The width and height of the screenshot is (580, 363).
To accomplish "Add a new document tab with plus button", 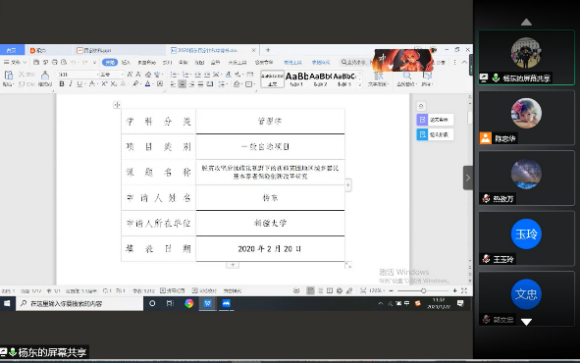I will [268, 50].
